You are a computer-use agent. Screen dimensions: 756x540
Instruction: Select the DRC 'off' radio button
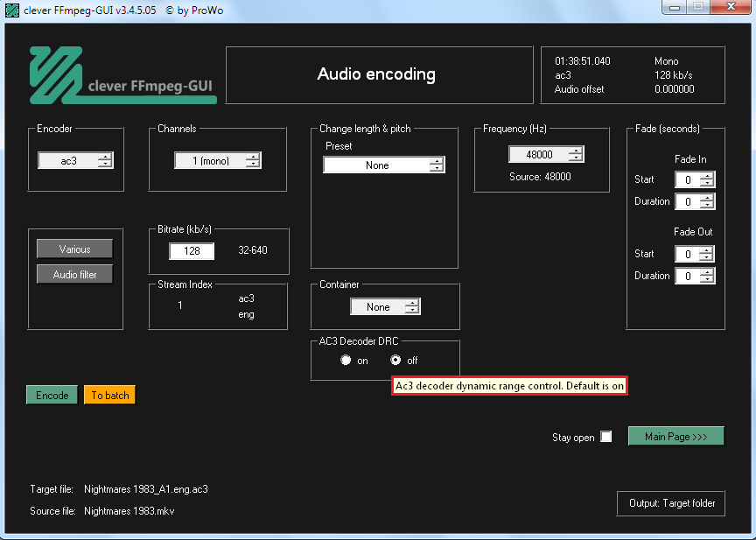coord(395,361)
